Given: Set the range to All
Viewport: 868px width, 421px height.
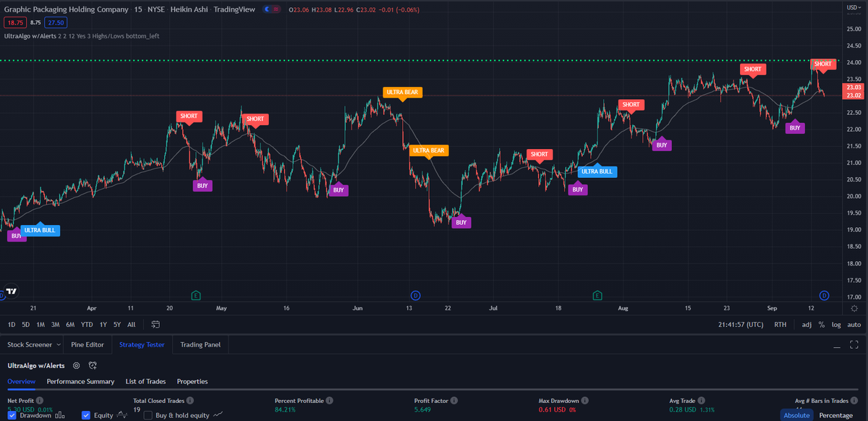Looking at the screenshot, I should point(132,325).
